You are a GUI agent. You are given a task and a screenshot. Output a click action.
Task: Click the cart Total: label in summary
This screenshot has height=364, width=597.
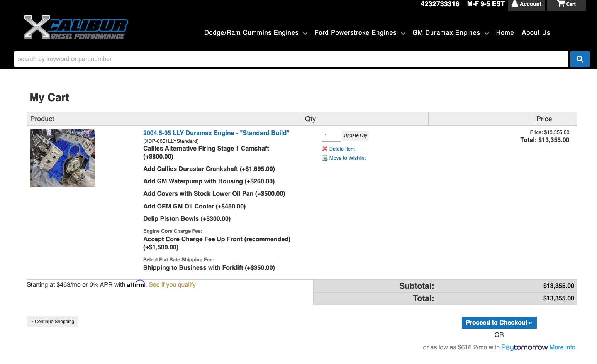point(423,298)
